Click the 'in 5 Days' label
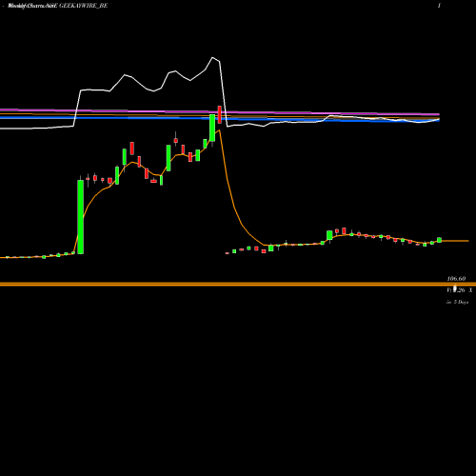Screen dimensions: 476x476 (457, 302)
